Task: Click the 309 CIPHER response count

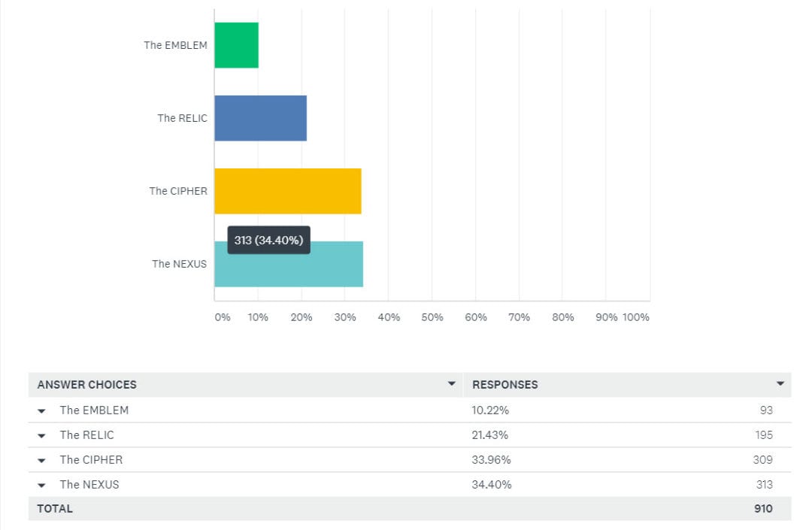Action: [x=763, y=459]
